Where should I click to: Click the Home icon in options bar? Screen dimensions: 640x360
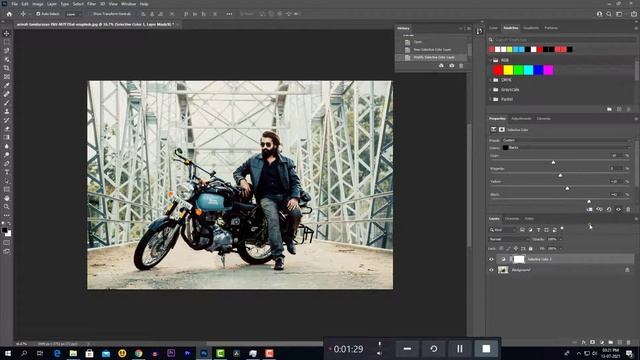tap(9, 14)
